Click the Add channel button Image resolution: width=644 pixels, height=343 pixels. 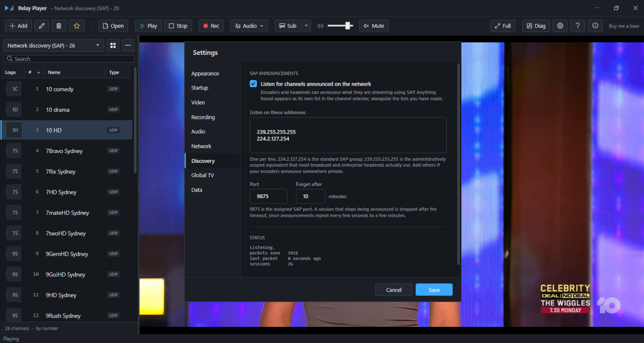click(18, 26)
